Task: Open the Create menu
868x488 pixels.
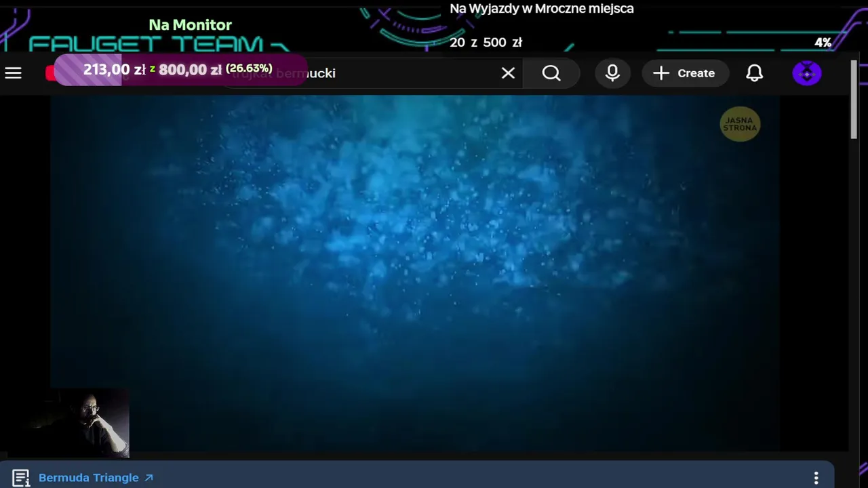Action: coord(685,73)
